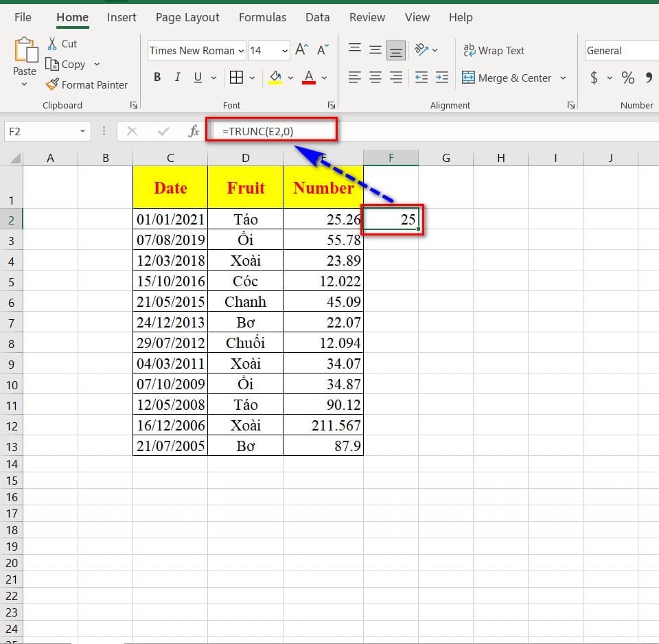Toggle Bold formatting
Viewport: 659px width, 644px height.
pyautogui.click(x=157, y=78)
